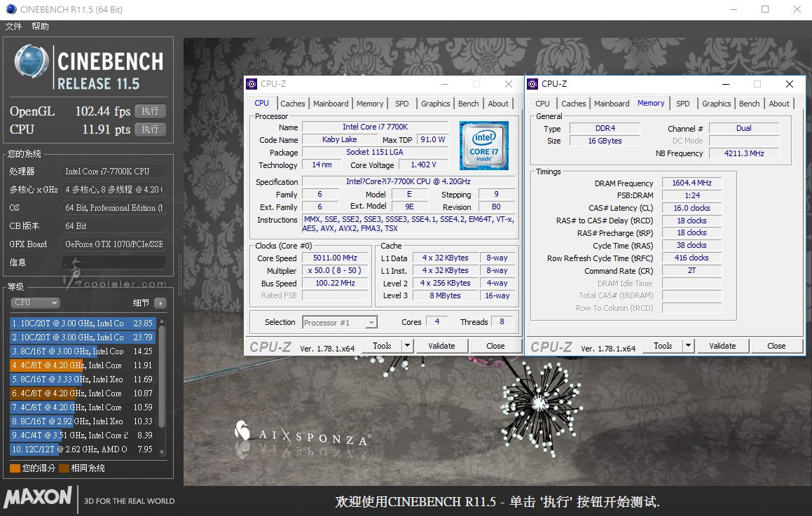Click the 相同系统 brown legend swatch
The width and height of the screenshot is (812, 516).
click(64, 468)
